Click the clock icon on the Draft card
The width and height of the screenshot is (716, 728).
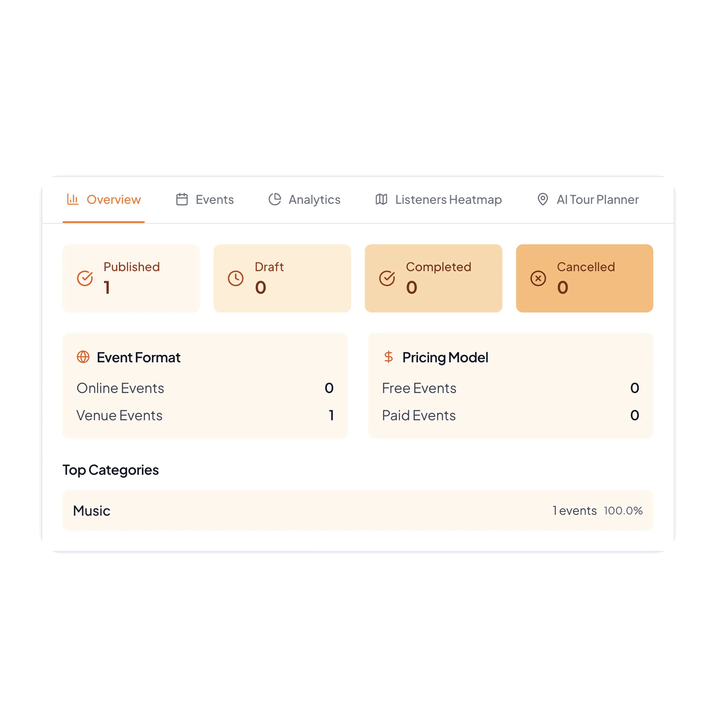(236, 278)
